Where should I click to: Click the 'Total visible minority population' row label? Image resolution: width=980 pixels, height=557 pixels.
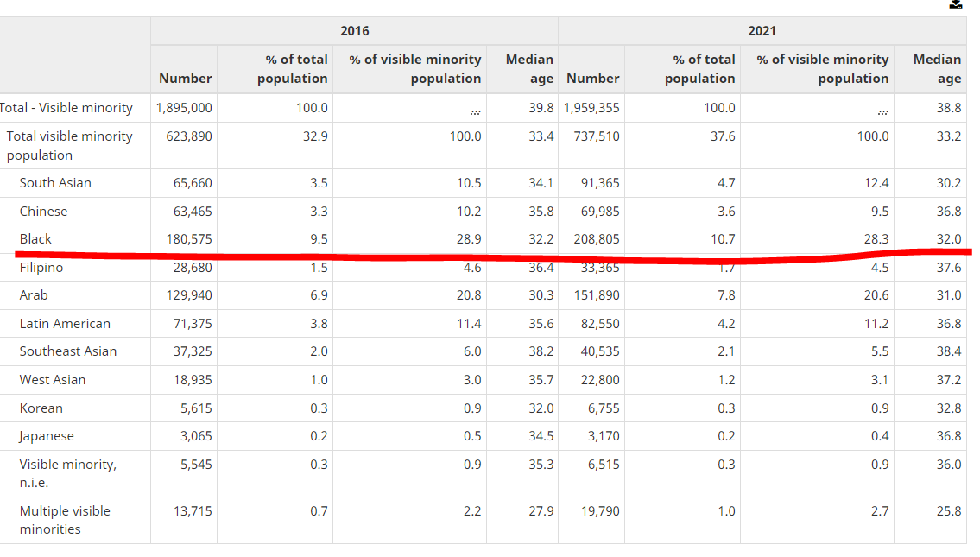coord(69,145)
